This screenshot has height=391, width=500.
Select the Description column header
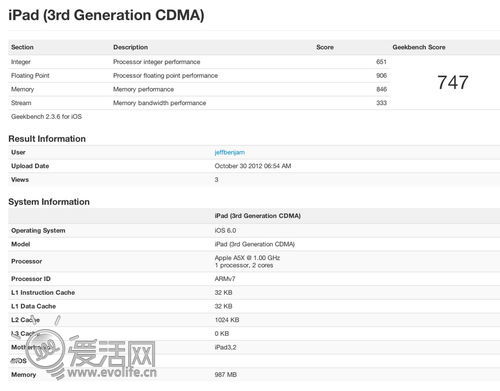[x=130, y=47]
